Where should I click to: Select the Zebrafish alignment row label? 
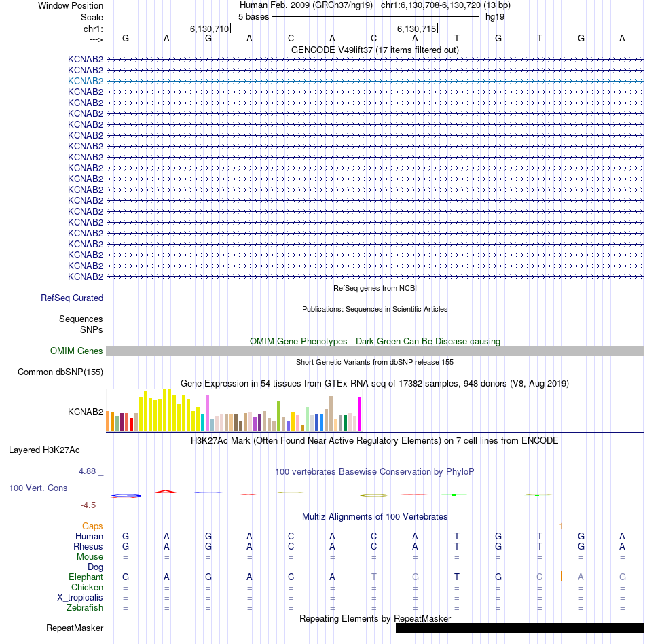click(x=85, y=607)
